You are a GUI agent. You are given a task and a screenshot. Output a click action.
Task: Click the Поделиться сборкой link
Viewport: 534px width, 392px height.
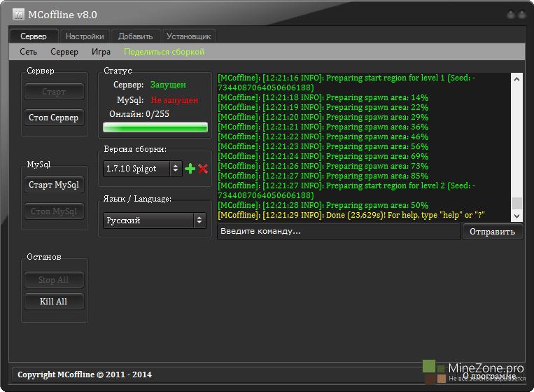pyautogui.click(x=164, y=52)
